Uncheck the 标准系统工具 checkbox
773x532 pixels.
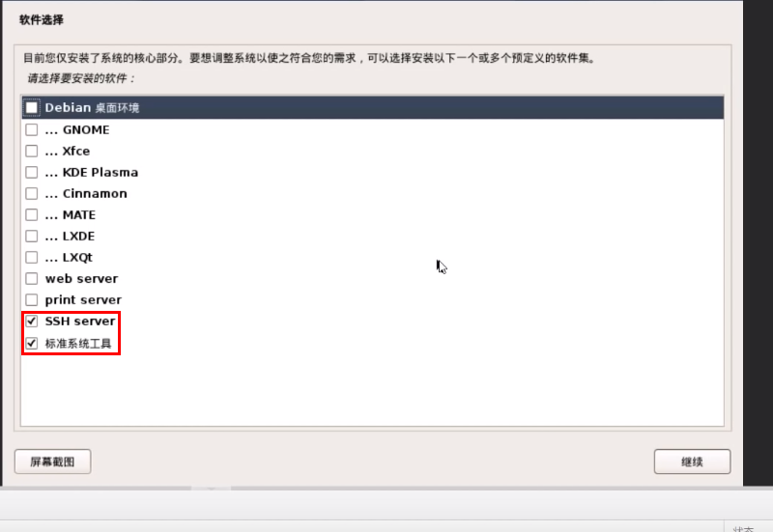pyautogui.click(x=32, y=343)
